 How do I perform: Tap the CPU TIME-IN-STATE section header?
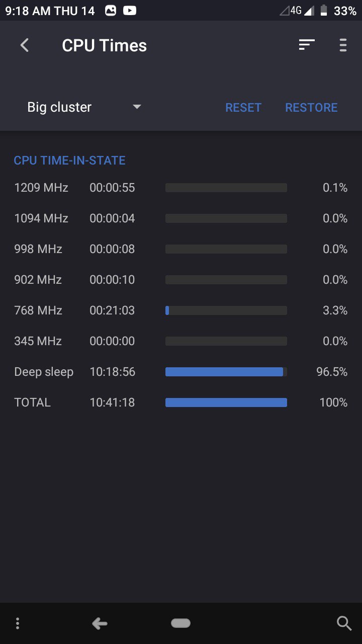(69, 160)
